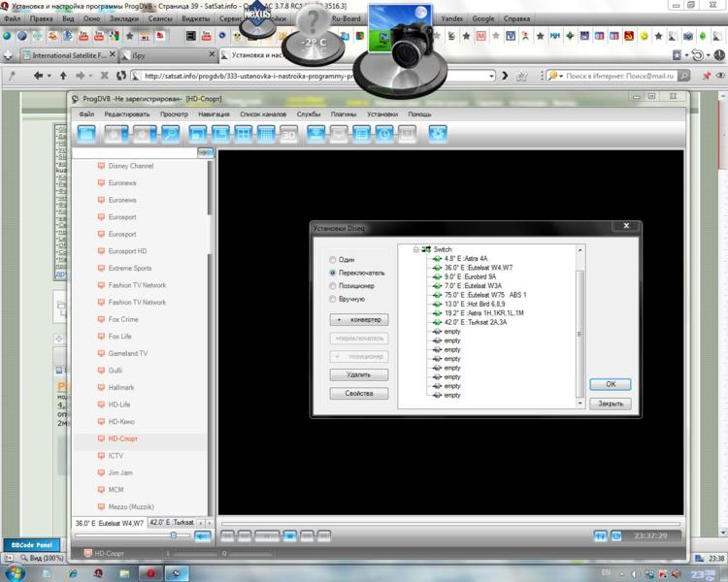Select the Позиционер radio option

point(334,286)
